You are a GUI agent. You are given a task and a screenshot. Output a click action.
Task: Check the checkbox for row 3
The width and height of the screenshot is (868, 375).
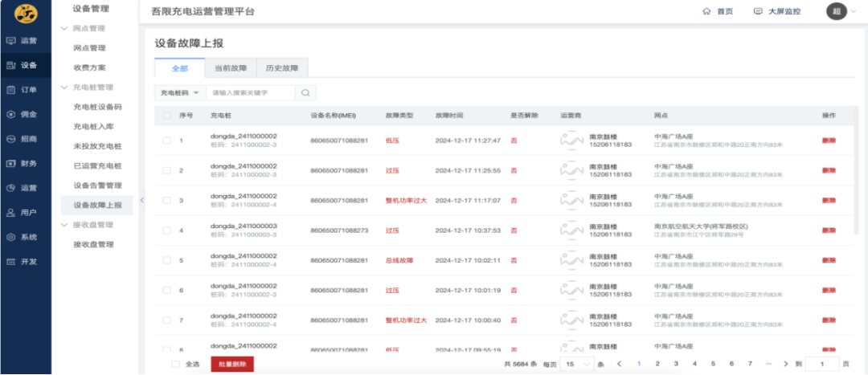click(166, 200)
